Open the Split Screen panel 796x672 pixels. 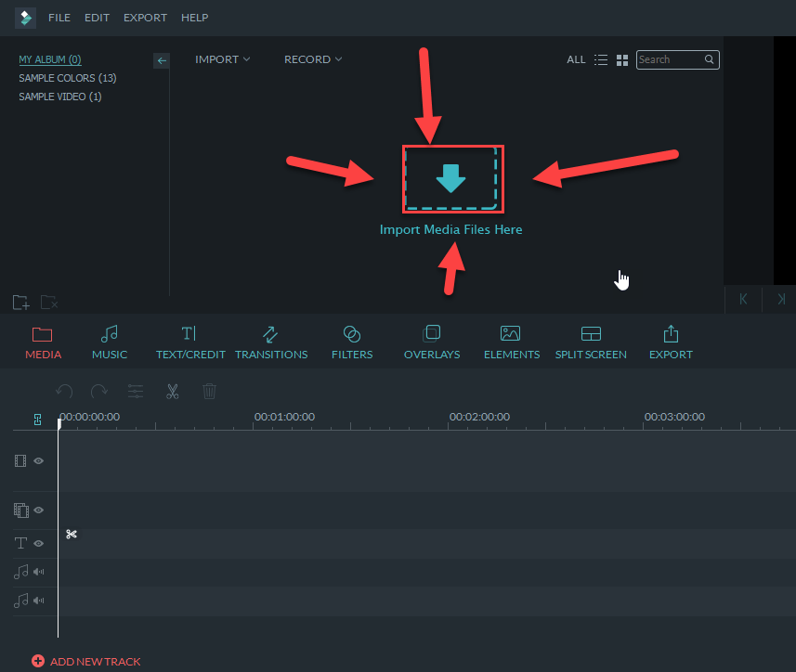(x=591, y=342)
